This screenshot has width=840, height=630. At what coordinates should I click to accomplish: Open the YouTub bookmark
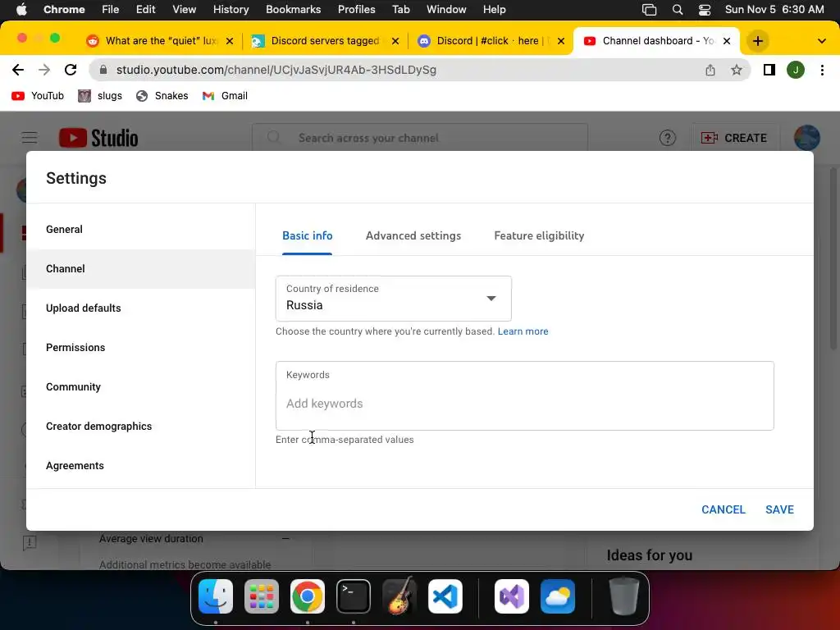tap(38, 96)
